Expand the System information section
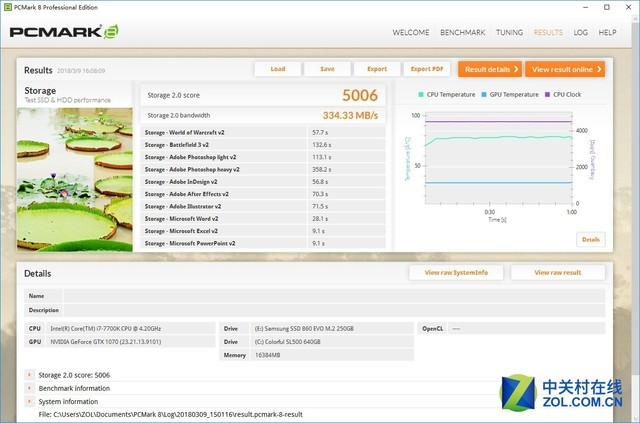640x423 pixels. tap(28, 401)
